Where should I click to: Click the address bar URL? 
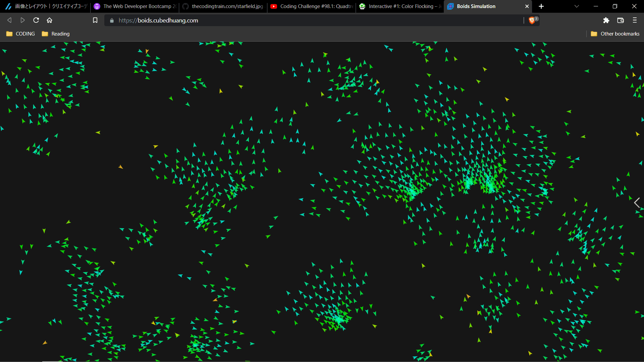pyautogui.click(x=158, y=20)
